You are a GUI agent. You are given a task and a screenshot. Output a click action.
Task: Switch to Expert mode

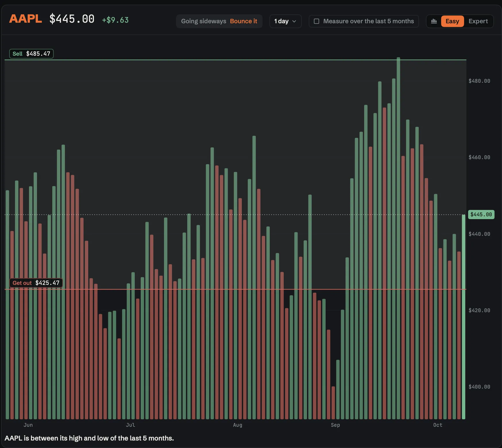478,21
